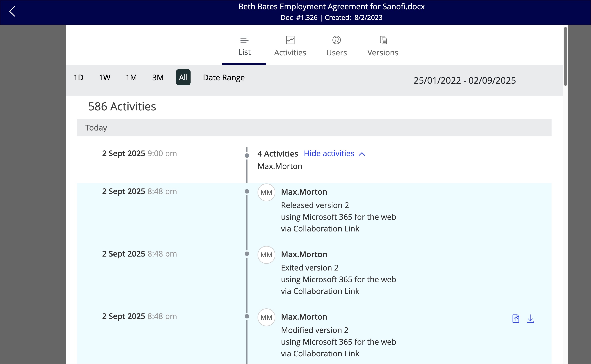Switch to the Users tab
The image size is (591, 364).
click(x=336, y=52)
